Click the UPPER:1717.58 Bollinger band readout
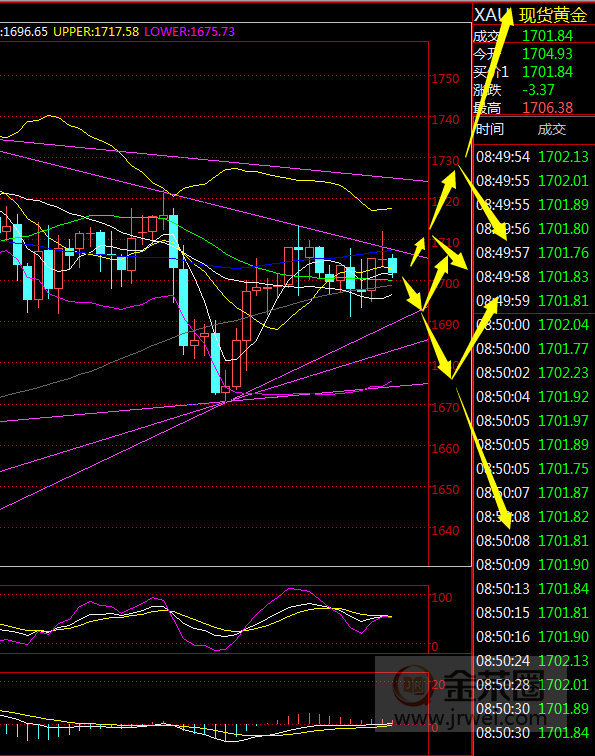Viewport: 595px width, 756px height. click(x=96, y=32)
